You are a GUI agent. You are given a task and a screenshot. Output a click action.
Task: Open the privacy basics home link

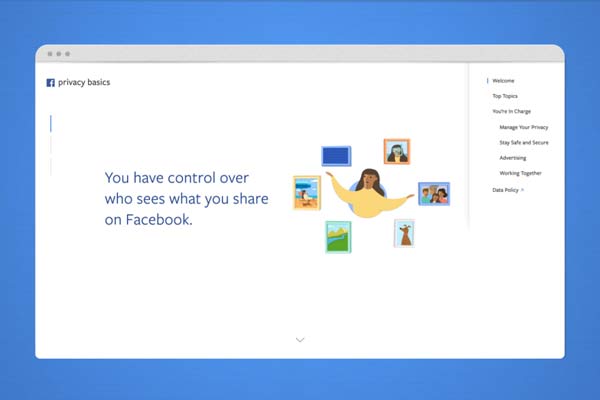(x=84, y=82)
